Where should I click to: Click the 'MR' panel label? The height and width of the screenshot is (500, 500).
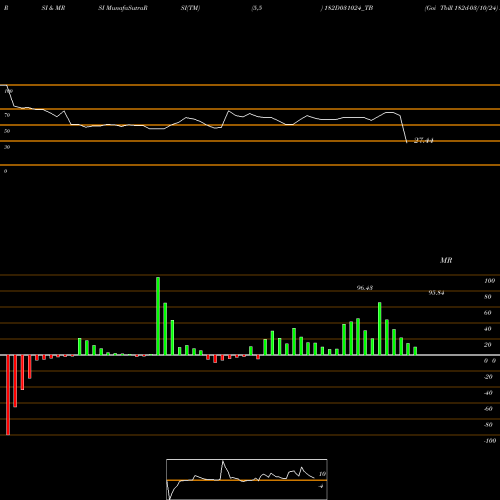[x=446, y=260]
